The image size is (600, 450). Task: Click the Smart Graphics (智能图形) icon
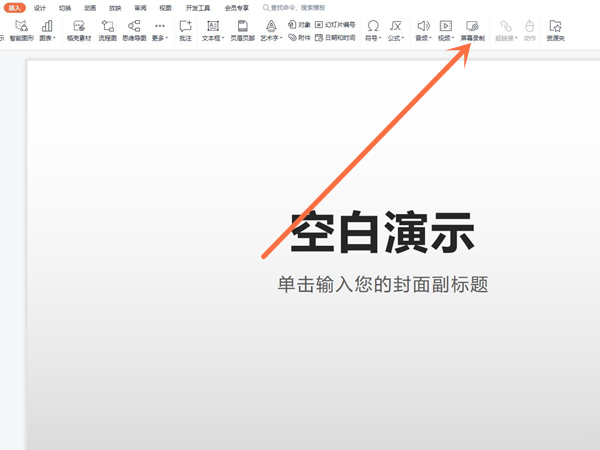(x=21, y=29)
